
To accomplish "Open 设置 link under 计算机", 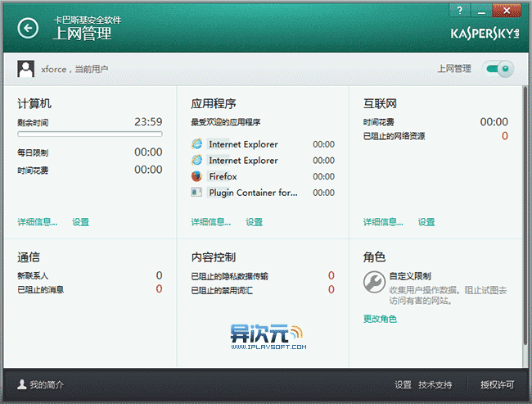I will 80,222.
